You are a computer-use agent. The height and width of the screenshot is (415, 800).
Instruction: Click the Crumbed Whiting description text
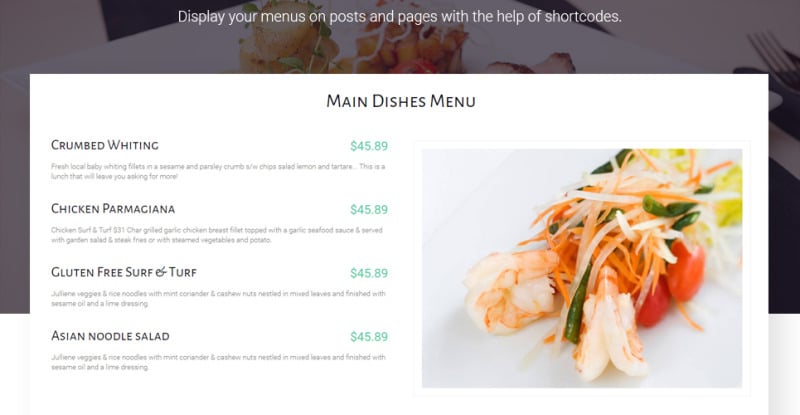tap(218, 172)
